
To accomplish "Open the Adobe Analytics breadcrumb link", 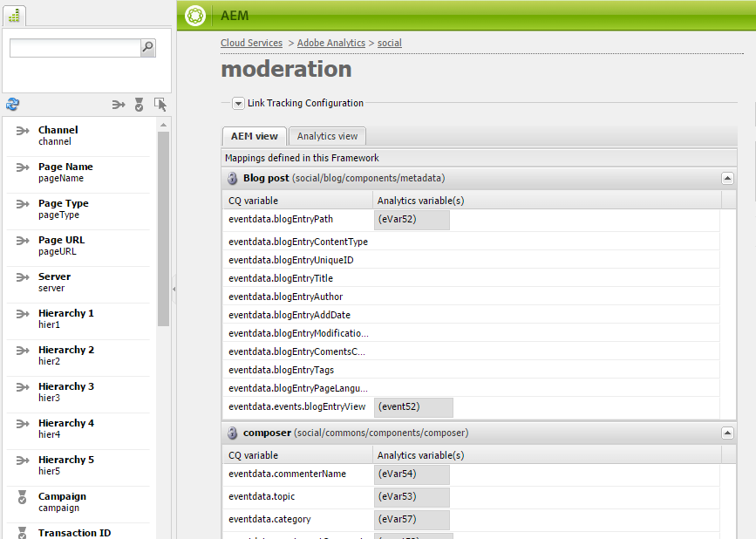I will (x=331, y=43).
